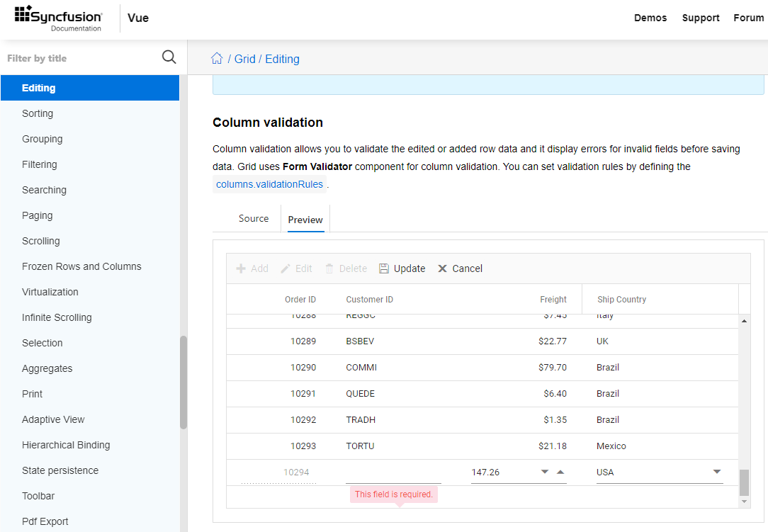Click the TORTU customer cell
Image resolution: width=768 pixels, height=532 pixels.
click(360, 446)
